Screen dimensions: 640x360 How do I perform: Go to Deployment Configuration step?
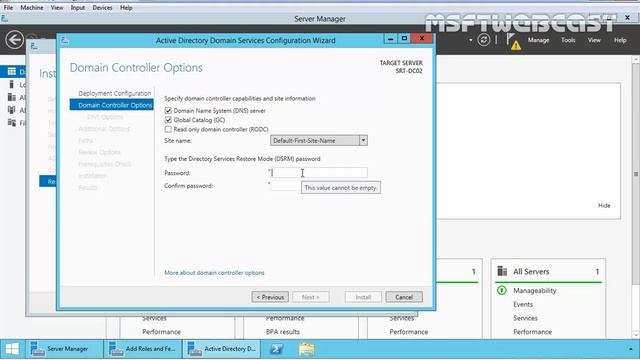tap(114, 93)
